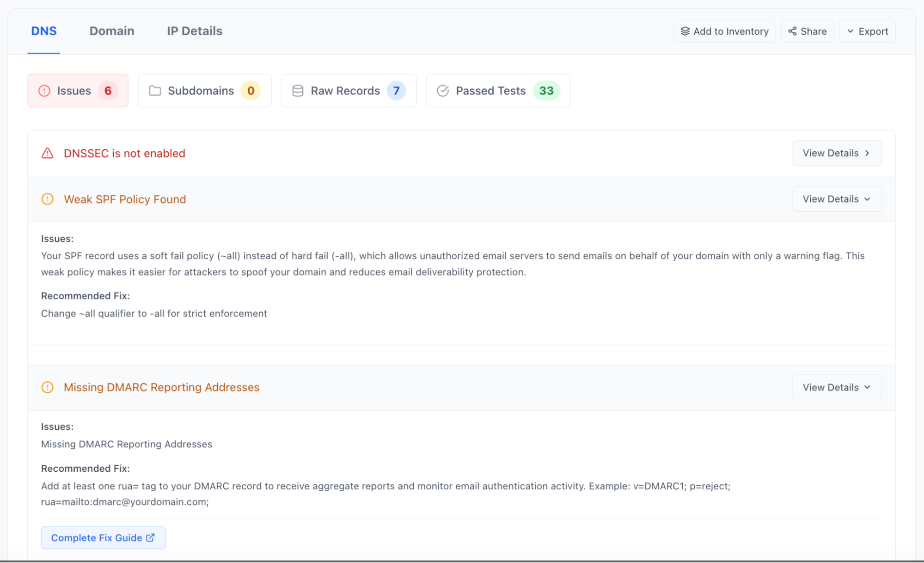The image size is (924, 563).
Task: Click the Issues count badge 6
Action: 108,91
